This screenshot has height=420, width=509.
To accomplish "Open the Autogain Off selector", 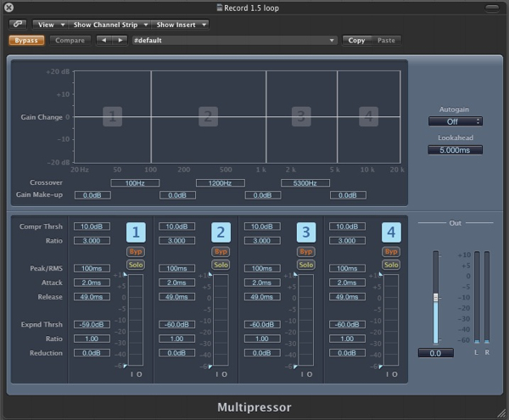I will [455, 121].
